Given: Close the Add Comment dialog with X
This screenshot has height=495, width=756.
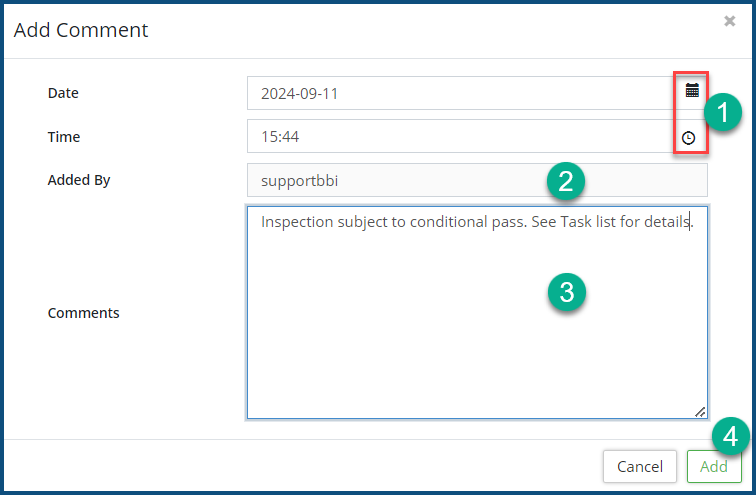Looking at the screenshot, I should pos(730,21).
